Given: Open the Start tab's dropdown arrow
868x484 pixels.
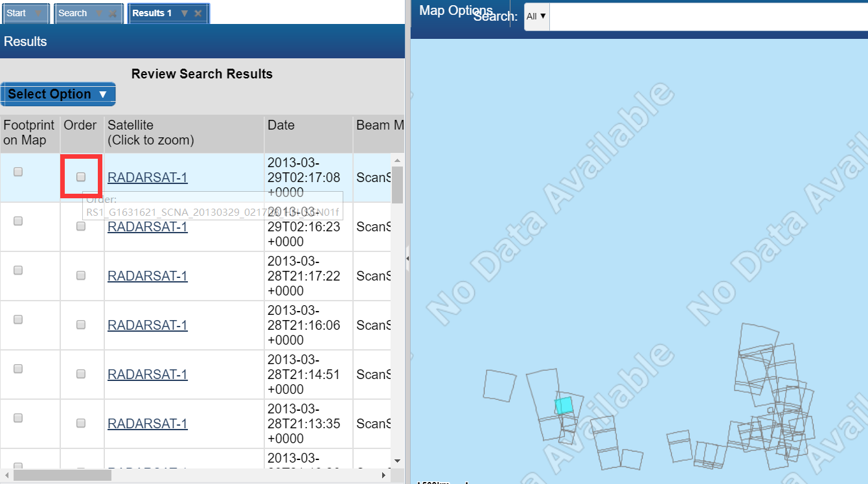Looking at the screenshot, I should point(38,13).
